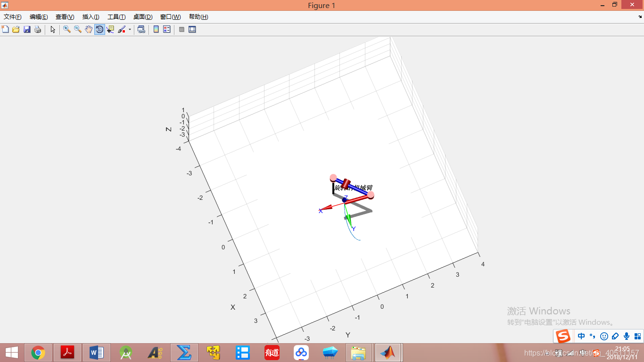Open the 工具(T) menu
This screenshot has height=362, width=644.
(x=116, y=17)
